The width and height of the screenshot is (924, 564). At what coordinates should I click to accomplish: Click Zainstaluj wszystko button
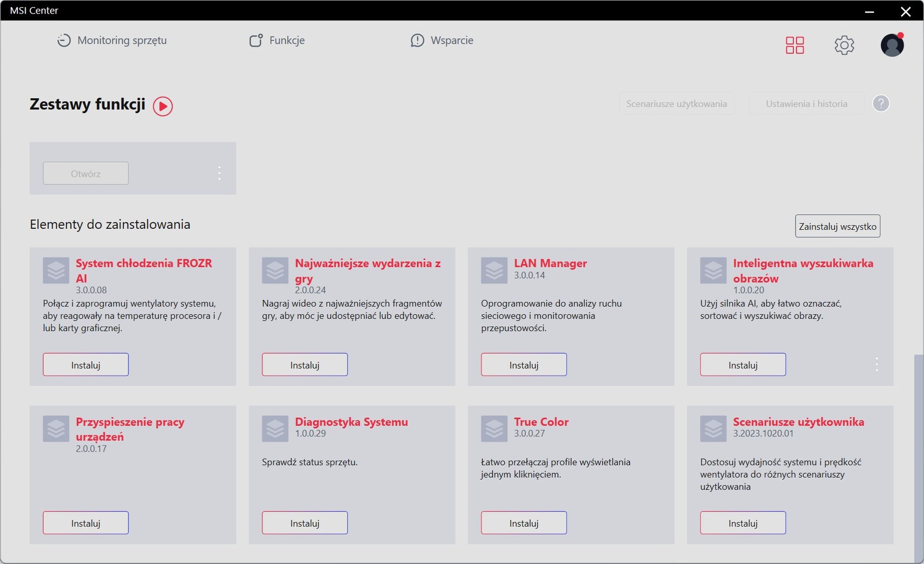pos(838,226)
